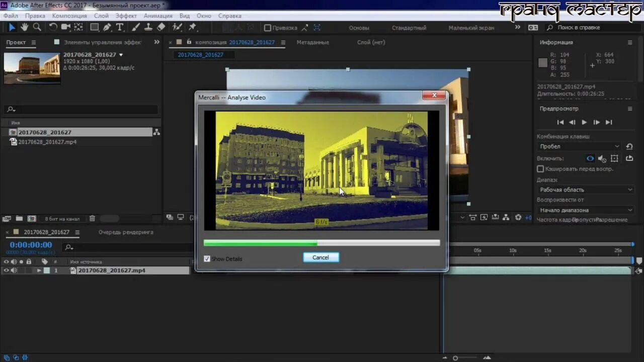Click layer 1 teal label color swatch
Image resolution: width=644 pixels, height=362 pixels.
click(47, 270)
